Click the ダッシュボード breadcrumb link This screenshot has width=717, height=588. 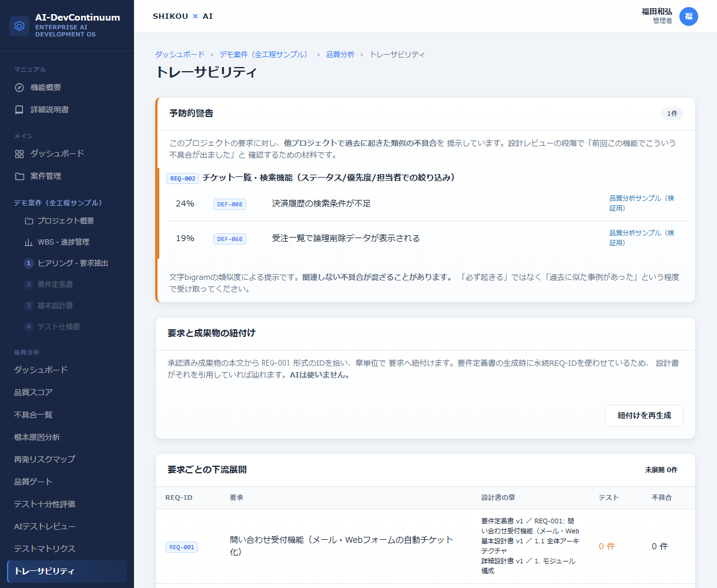tap(180, 55)
